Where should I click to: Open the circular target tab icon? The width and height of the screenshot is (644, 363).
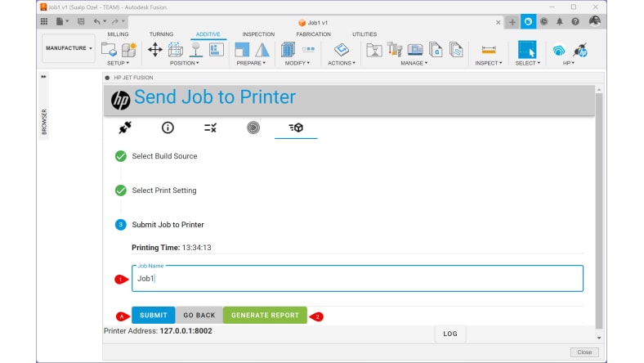tap(253, 128)
